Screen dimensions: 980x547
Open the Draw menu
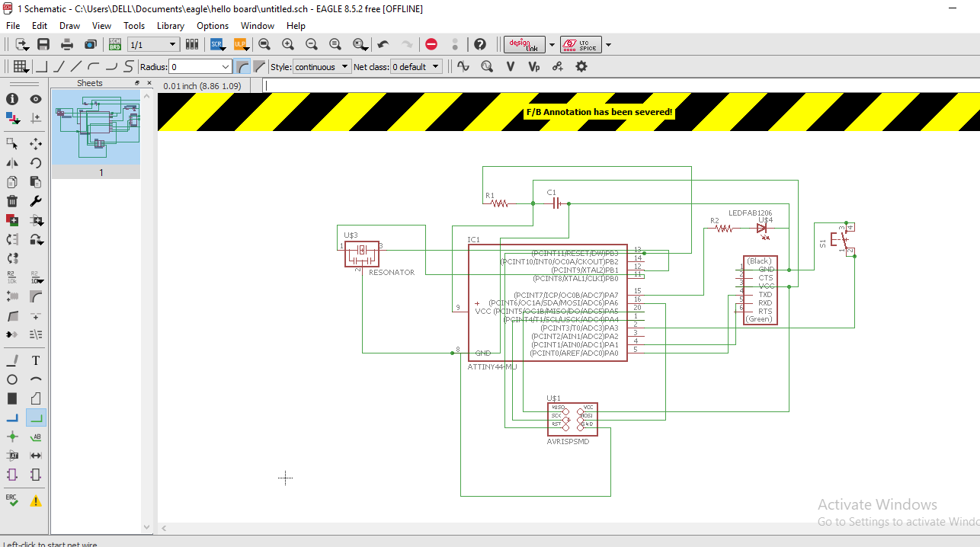click(69, 26)
